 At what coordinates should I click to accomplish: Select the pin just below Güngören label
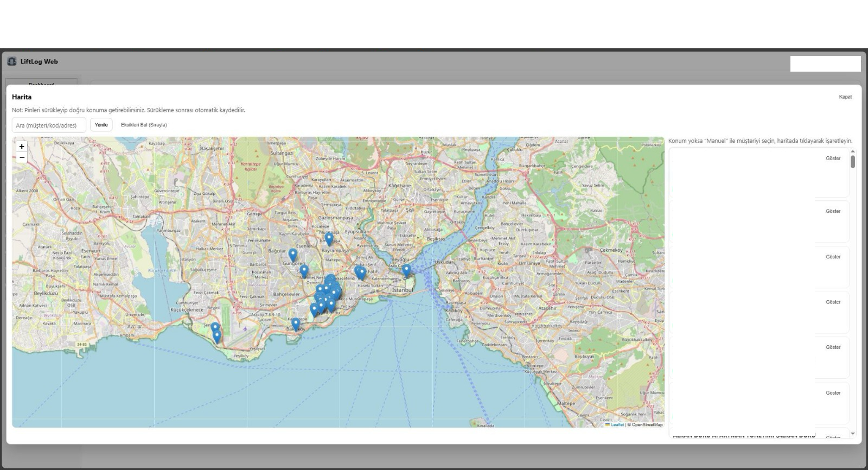click(x=304, y=270)
